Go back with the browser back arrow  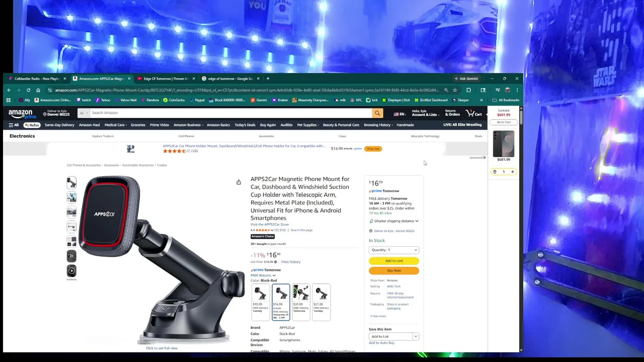click(x=9, y=90)
